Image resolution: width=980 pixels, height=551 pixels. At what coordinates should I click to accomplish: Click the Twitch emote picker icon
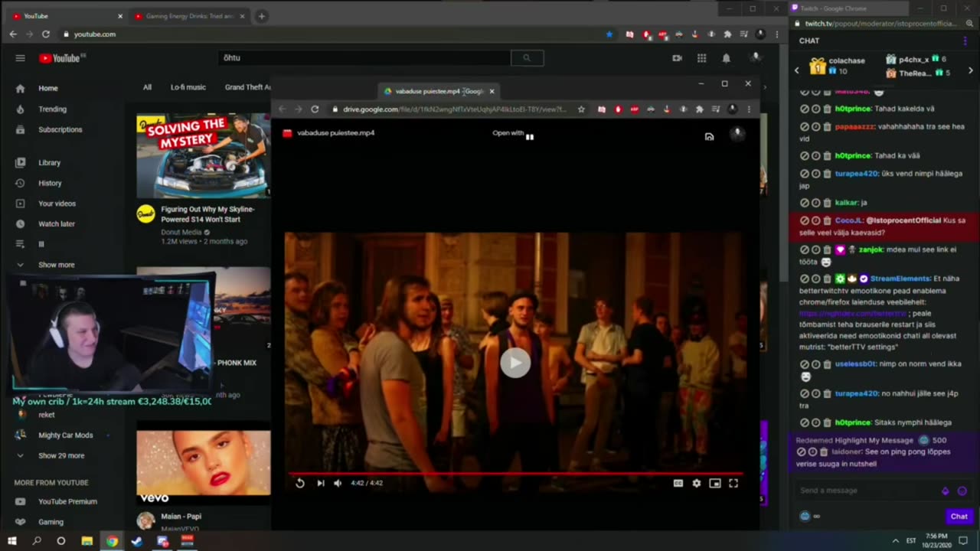962,491
